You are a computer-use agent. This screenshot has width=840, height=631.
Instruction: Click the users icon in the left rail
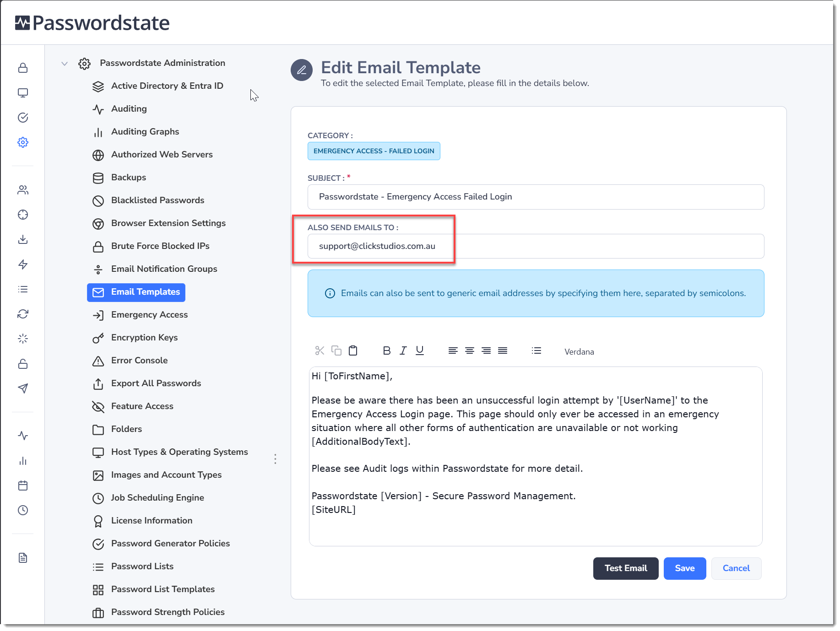(23, 190)
